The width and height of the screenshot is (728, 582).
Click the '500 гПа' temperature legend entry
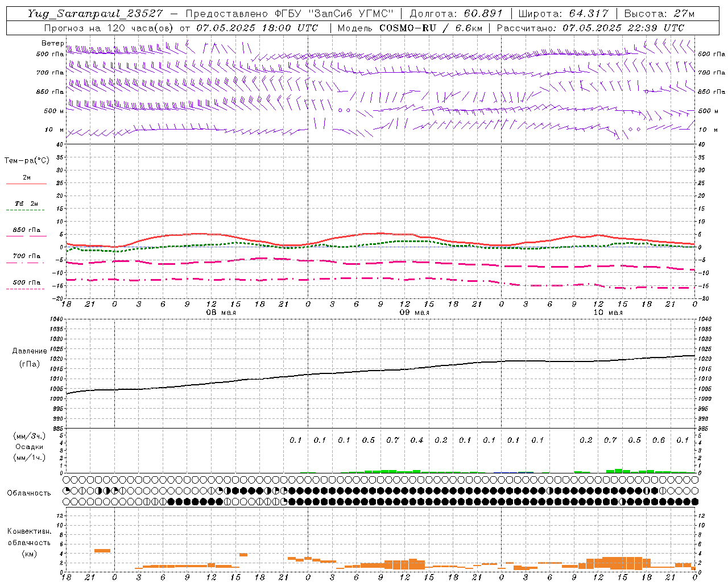26,282
